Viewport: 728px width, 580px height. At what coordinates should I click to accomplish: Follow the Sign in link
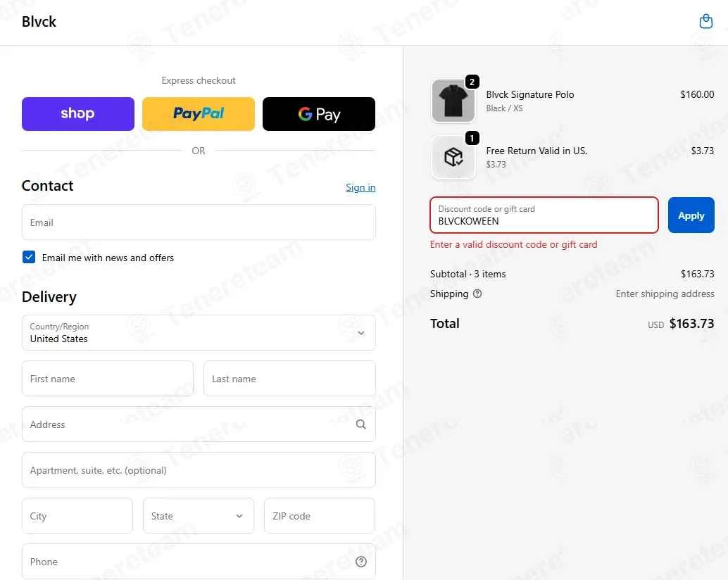[360, 187]
